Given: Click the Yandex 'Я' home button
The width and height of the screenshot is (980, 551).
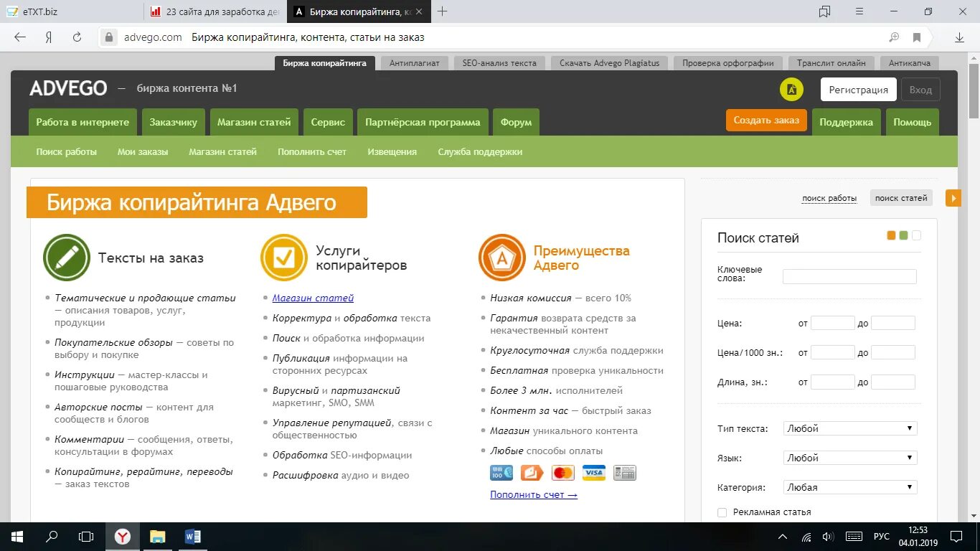Looking at the screenshot, I should [49, 37].
